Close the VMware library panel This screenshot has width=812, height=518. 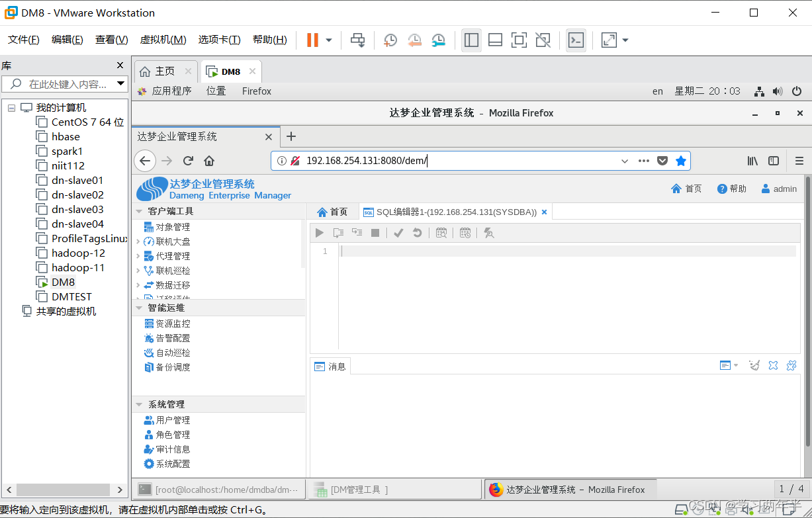(120, 65)
